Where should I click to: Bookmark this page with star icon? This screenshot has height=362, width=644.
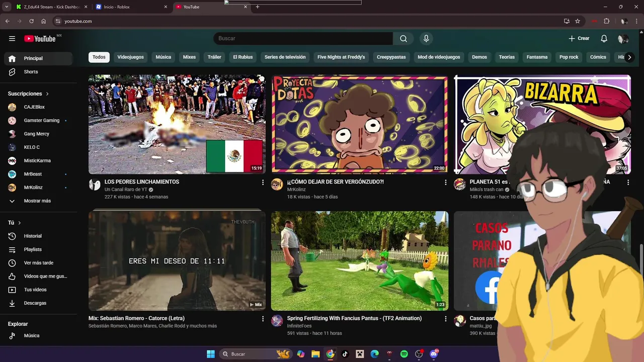578,21
